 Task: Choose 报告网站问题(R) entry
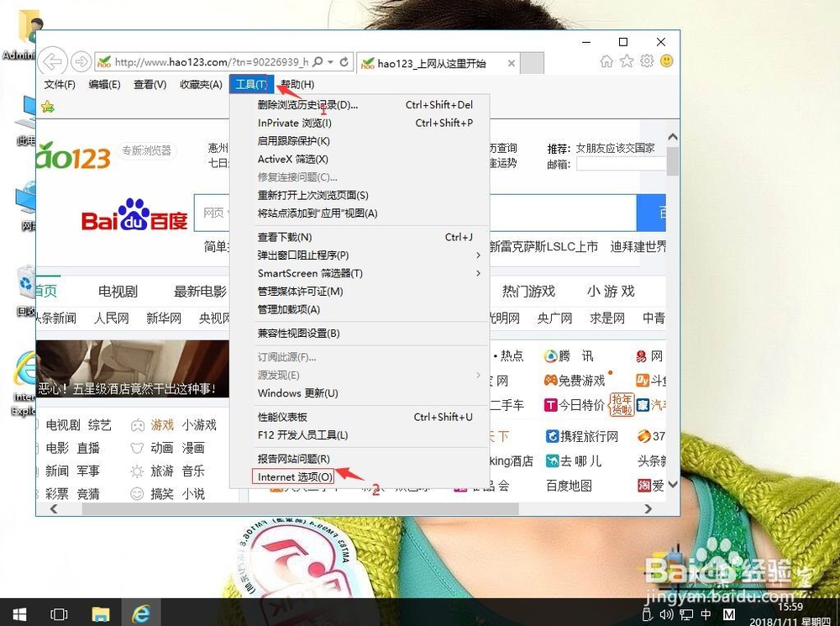coord(360,459)
